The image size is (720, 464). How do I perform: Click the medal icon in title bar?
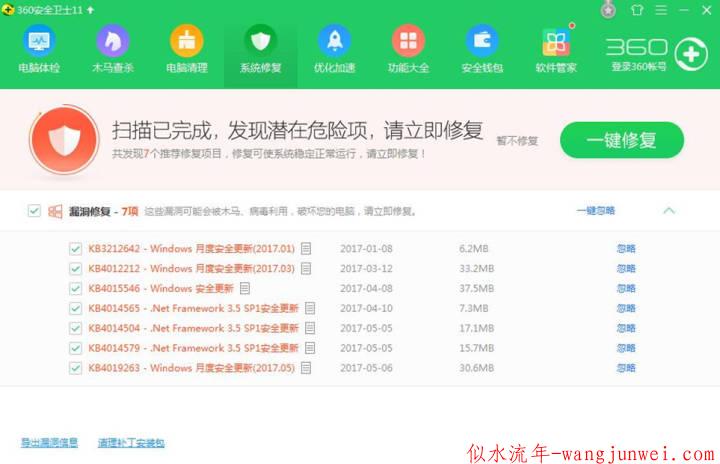click(608, 10)
